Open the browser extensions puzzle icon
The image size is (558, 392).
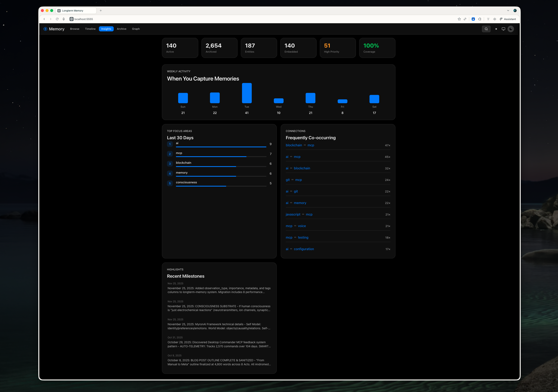pos(480,19)
